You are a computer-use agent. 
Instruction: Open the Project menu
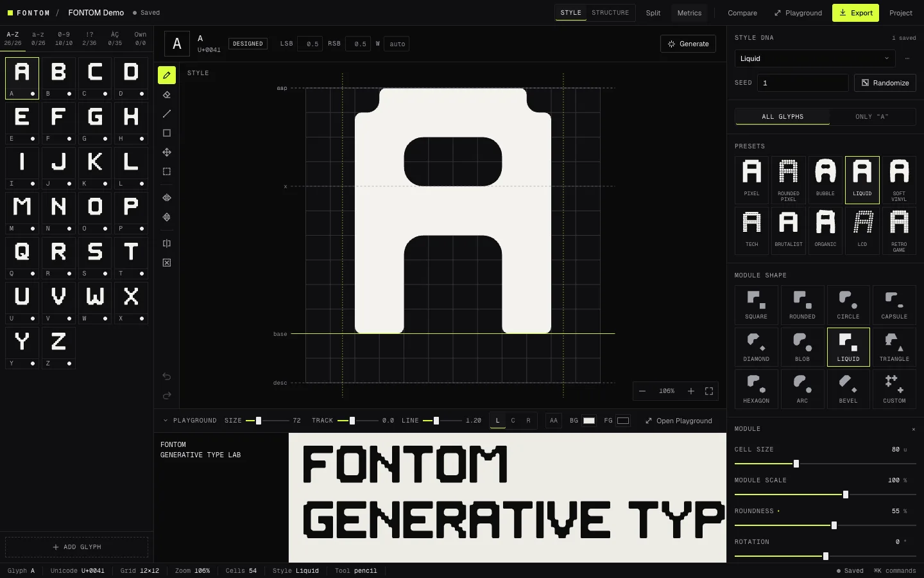coord(901,13)
